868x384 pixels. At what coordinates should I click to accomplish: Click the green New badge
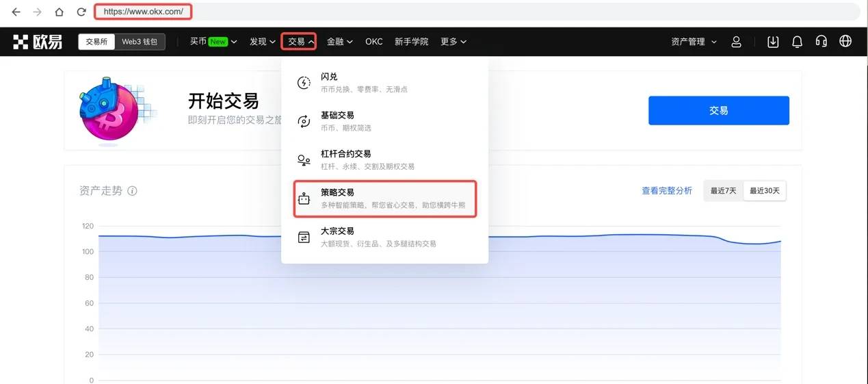[x=218, y=42]
